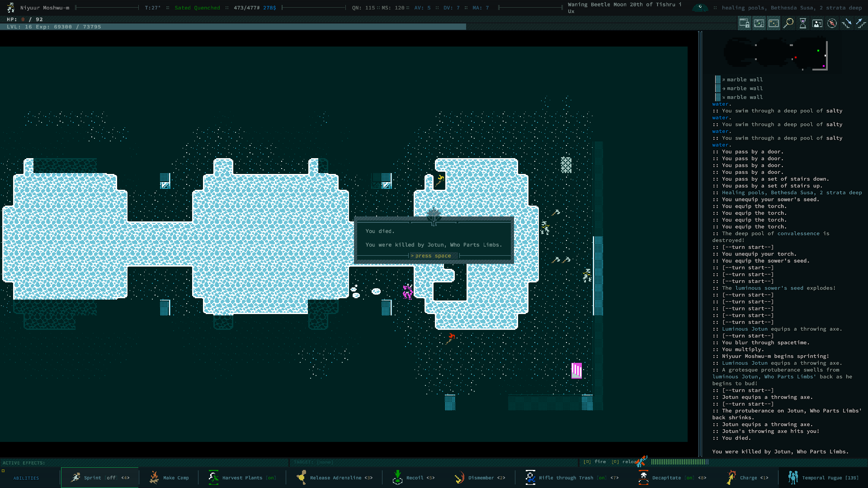Open the ABILITIES menu label
The height and width of the screenshot is (488, 868).
26,478
